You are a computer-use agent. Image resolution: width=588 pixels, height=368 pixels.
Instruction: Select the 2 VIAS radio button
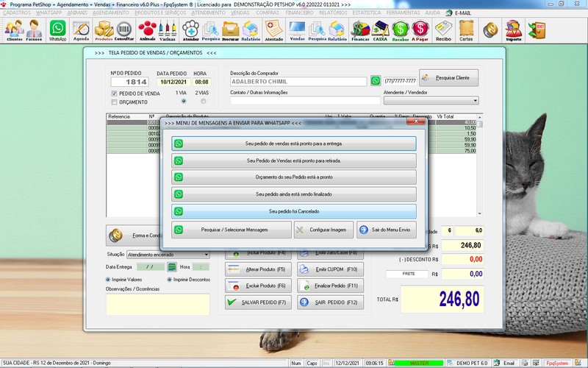[x=204, y=101]
